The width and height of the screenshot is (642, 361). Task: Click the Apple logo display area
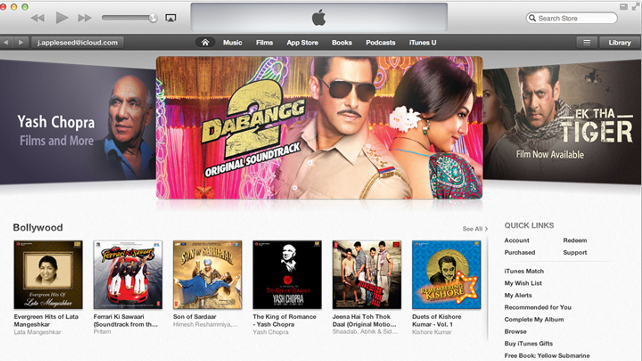319,18
